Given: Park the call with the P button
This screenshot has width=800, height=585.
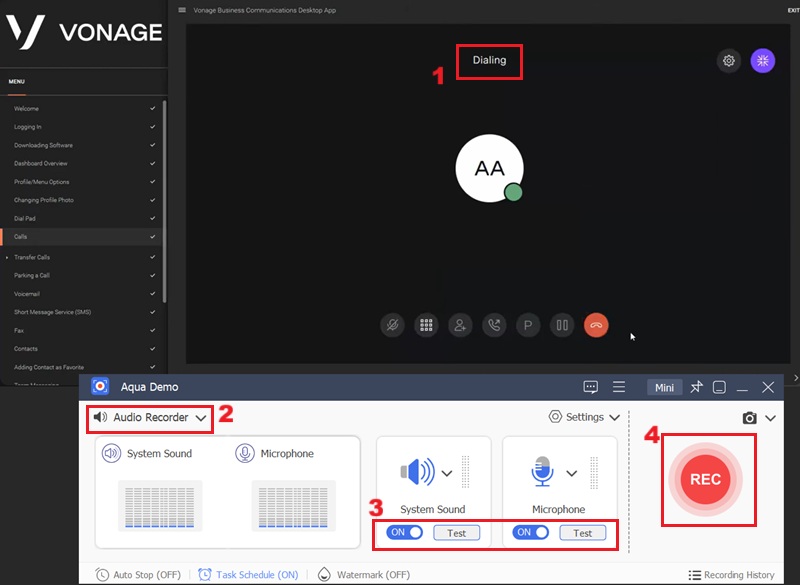Looking at the screenshot, I should pyautogui.click(x=528, y=325).
